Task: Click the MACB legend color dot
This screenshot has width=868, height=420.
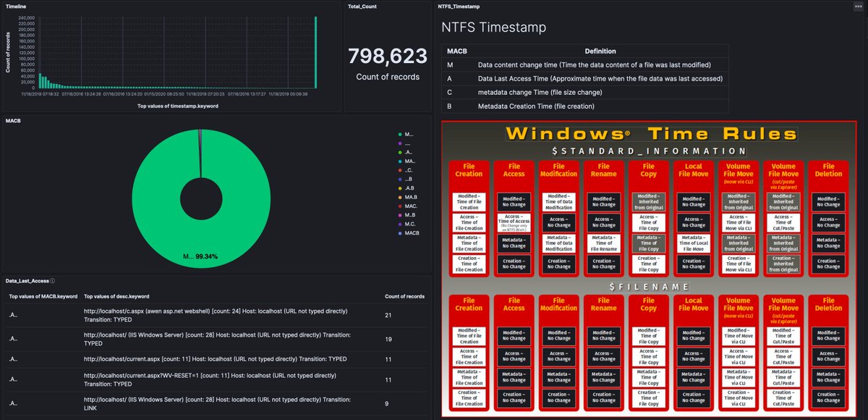Action: [400, 233]
